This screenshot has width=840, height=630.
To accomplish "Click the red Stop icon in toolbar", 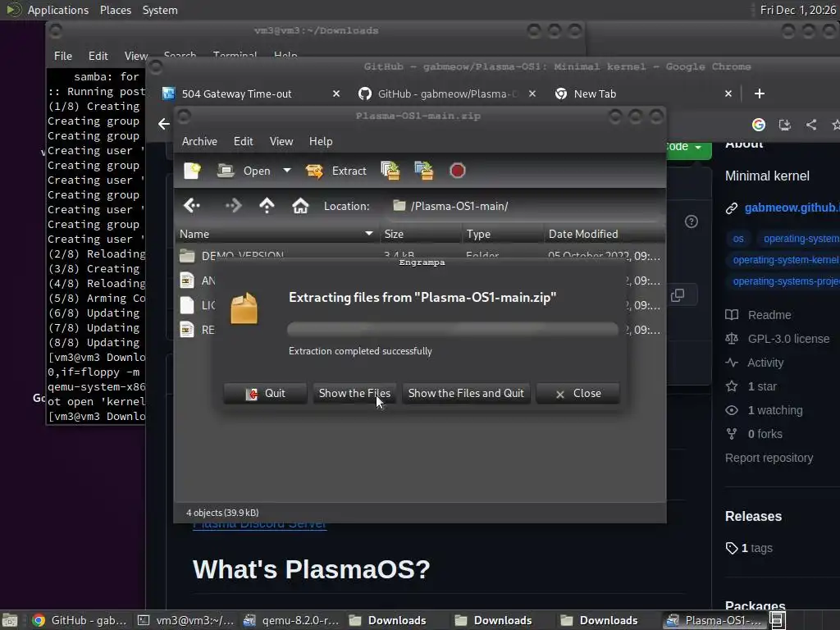I will 458,171.
